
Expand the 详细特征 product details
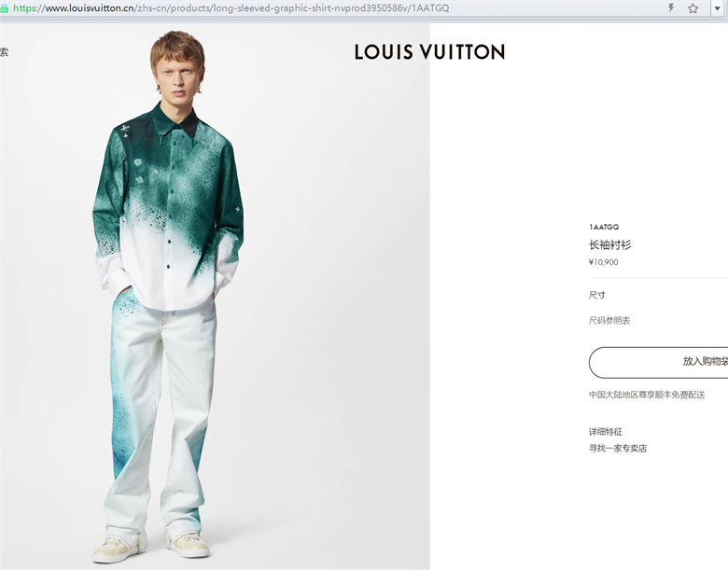pos(605,432)
